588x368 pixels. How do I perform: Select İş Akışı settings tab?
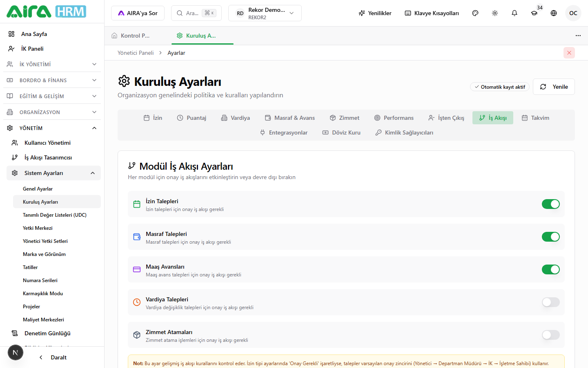click(493, 118)
